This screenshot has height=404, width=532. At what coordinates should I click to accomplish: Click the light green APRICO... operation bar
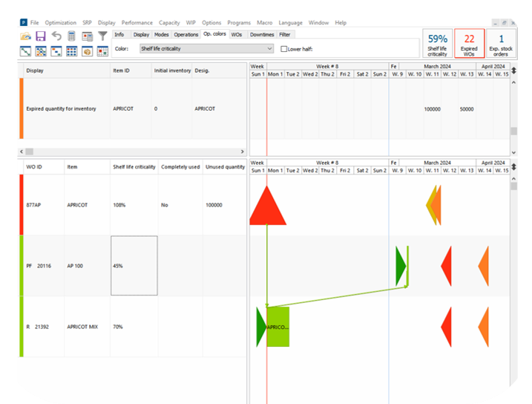pos(278,327)
